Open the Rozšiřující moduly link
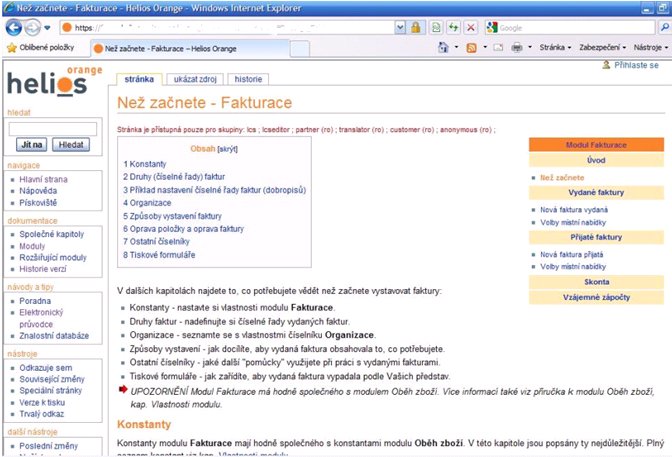The image size is (672, 457). pos(53,257)
